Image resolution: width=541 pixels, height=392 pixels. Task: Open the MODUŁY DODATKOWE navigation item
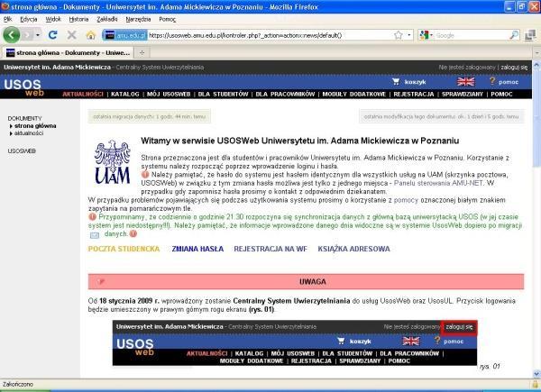[354, 94]
